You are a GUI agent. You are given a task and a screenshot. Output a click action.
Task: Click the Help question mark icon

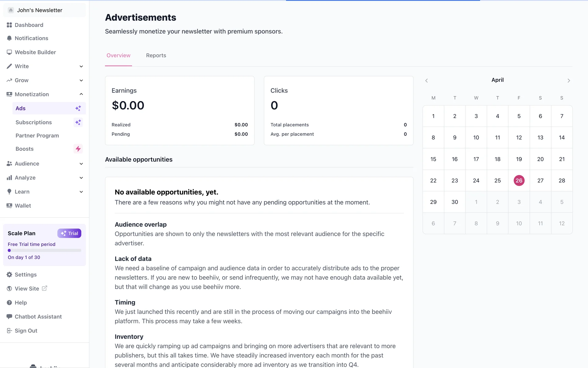[x=9, y=303]
